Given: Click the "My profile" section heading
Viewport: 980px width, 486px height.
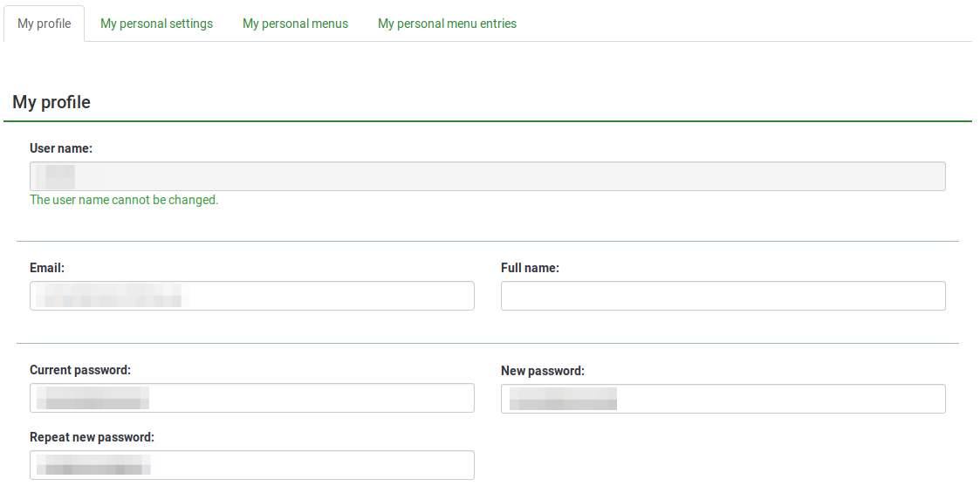Looking at the screenshot, I should tap(51, 102).
